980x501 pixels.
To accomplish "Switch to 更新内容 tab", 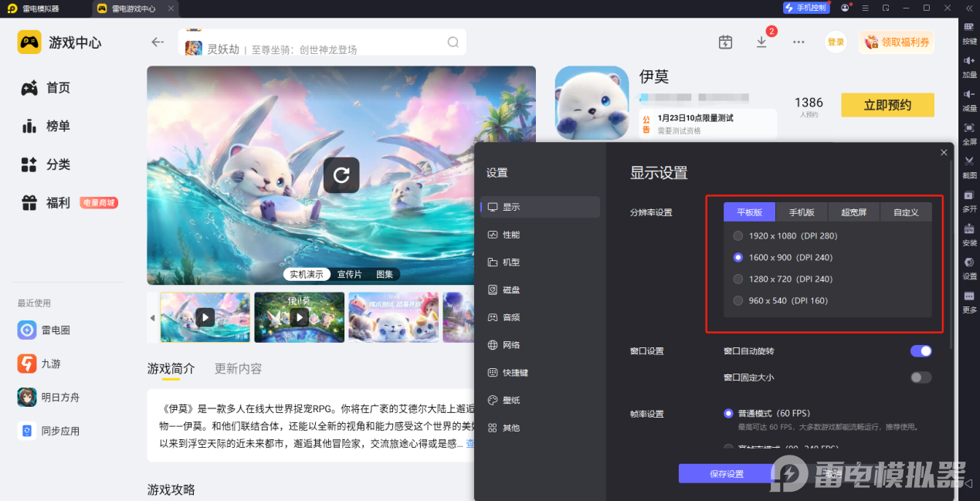I will pos(238,369).
